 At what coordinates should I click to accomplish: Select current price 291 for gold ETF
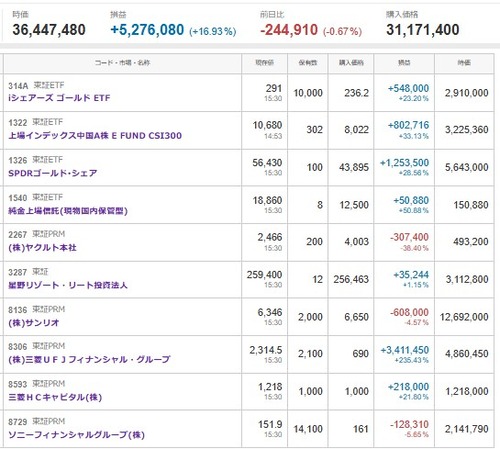pyautogui.click(x=274, y=88)
